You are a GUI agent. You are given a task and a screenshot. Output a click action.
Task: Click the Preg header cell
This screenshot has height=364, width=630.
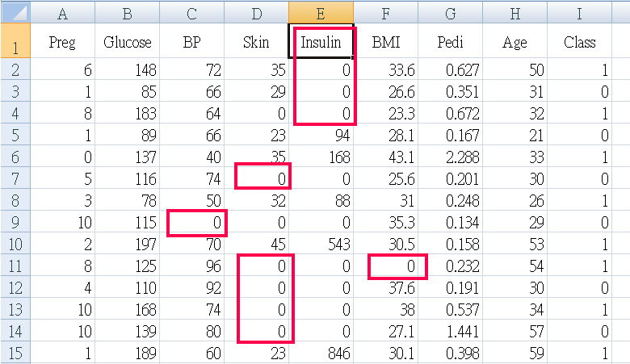[63, 41]
